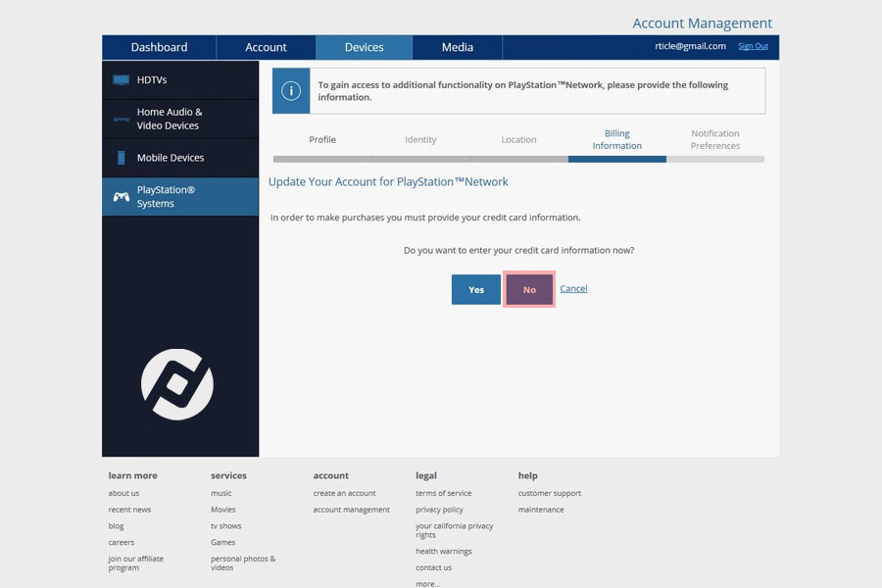Image resolution: width=882 pixels, height=588 pixels.
Task: Click the Location step label
Action: pos(518,139)
